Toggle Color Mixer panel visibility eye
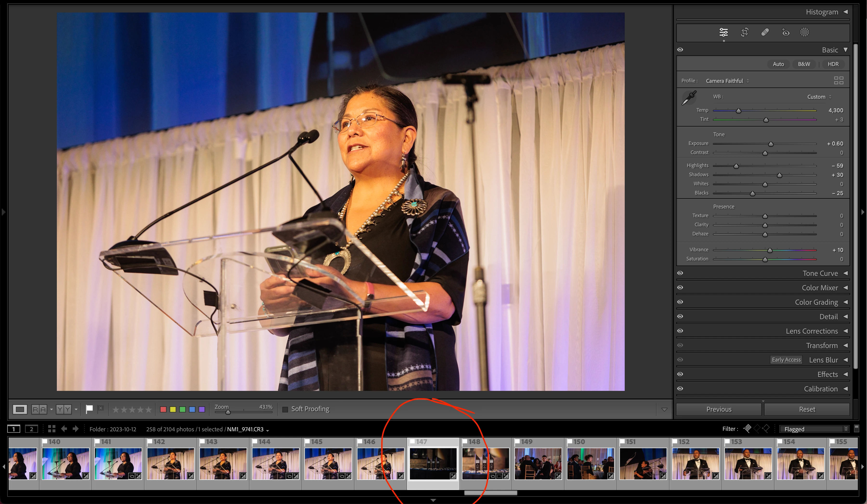This screenshot has height=504, width=867. click(x=680, y=287)
